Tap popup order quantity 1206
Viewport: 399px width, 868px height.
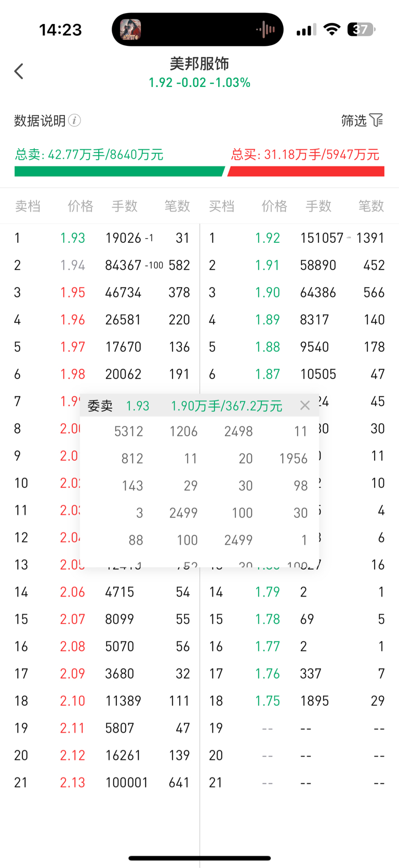pyautogui.click(x=183, y=431)
